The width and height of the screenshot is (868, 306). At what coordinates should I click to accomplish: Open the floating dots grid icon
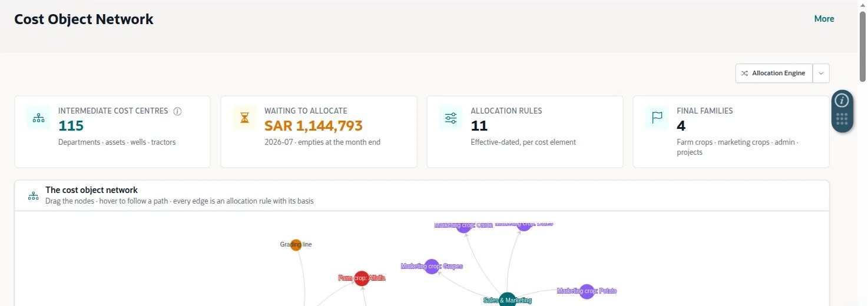pyautogui.click(x=842, y=119)
